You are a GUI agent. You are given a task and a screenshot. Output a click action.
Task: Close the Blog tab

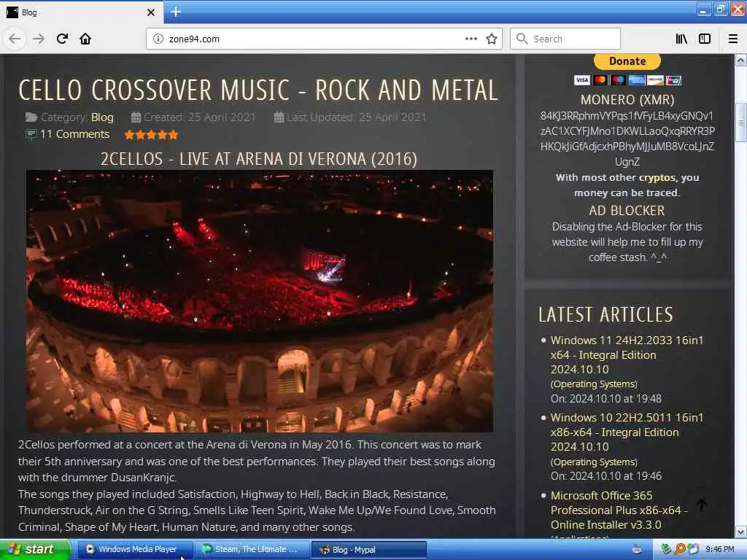(x=151, y=12)
